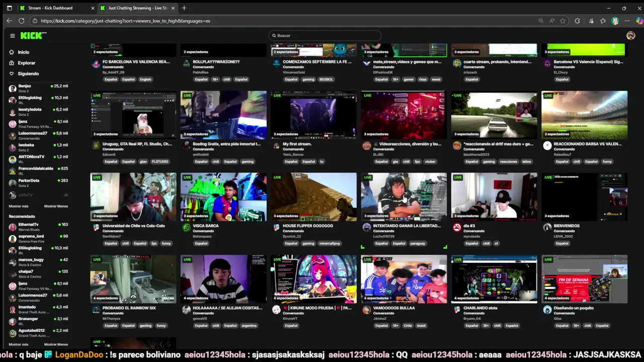Launch Copilot from the browser toolbar

pyautogui.click(x=639, y=21)
